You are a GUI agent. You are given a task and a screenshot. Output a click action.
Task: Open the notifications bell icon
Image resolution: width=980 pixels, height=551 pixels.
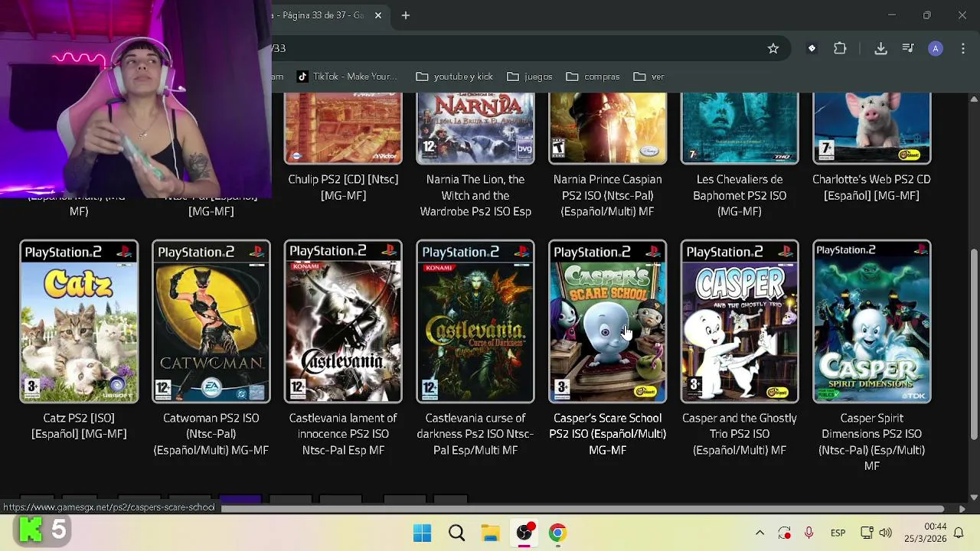pos(959,533)
